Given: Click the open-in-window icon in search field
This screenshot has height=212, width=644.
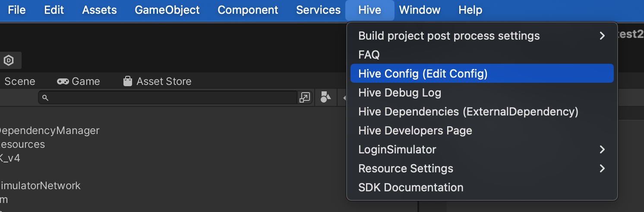Looking at the screenshot, I should click(305, 98).
